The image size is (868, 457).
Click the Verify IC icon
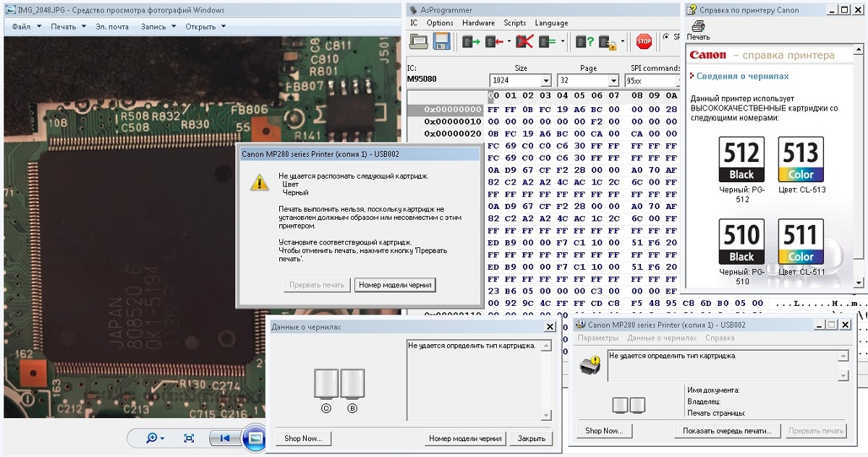point(548,42)
